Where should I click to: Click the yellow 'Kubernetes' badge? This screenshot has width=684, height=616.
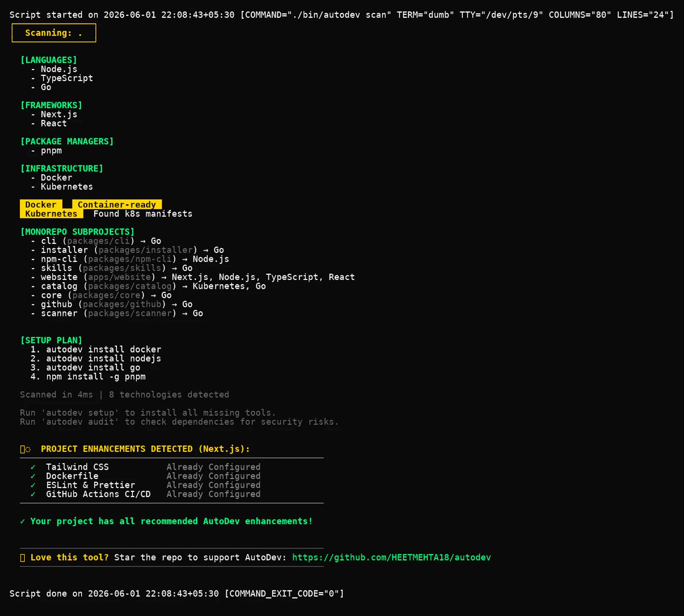pos(51,213)
